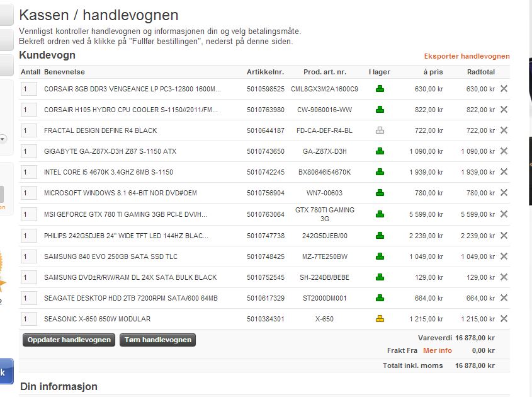Delete SAMSUNG 840 EVO SSD row
Viewport: 532px width, 397px height.
pyautogui.click(x=504, y=256)
